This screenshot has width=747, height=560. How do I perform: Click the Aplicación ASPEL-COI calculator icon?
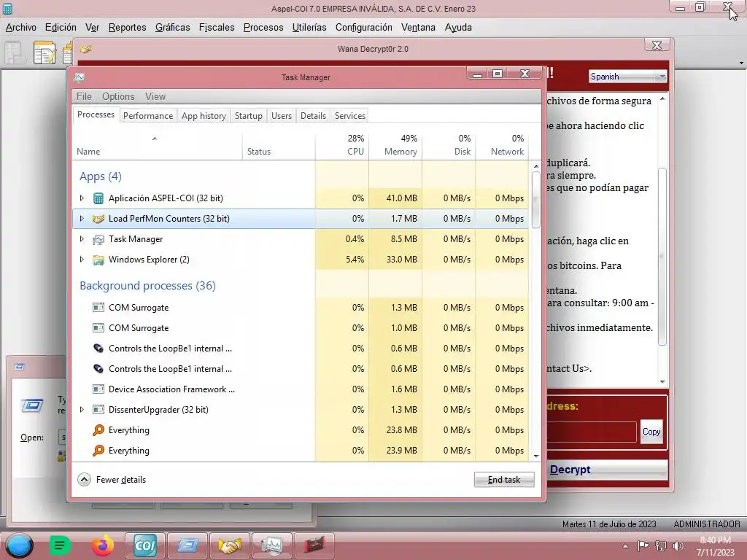(x=98, y=198)
